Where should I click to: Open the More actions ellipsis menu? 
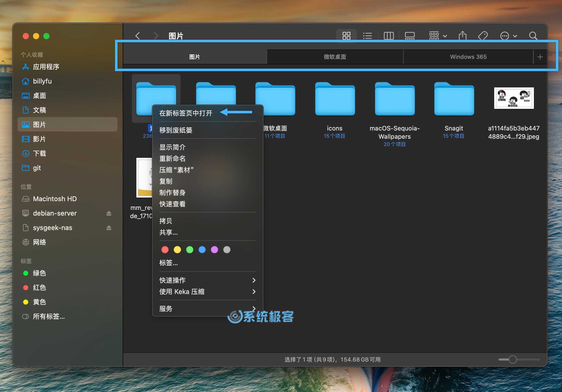click(508, 36)
